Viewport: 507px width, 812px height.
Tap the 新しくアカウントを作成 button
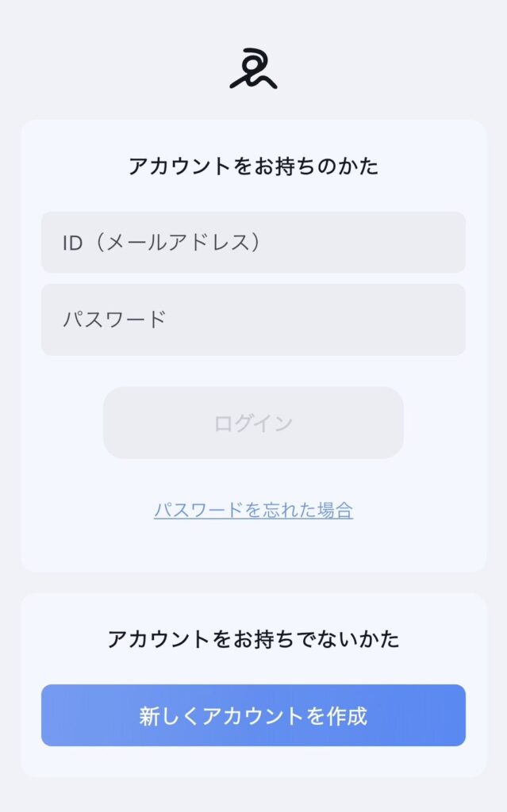pos(253,715)
